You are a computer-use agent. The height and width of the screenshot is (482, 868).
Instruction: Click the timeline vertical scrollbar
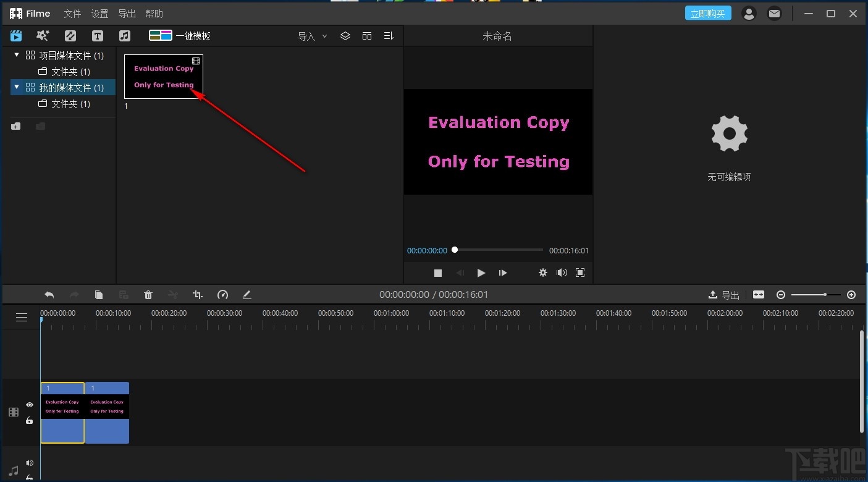(862, 381)
